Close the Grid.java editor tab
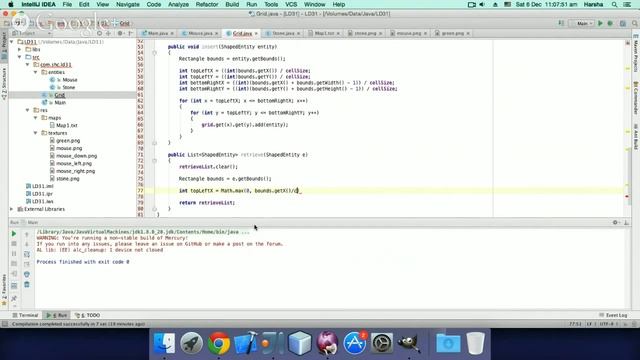This screenshot has width=640, height=360. pos(256,33)
